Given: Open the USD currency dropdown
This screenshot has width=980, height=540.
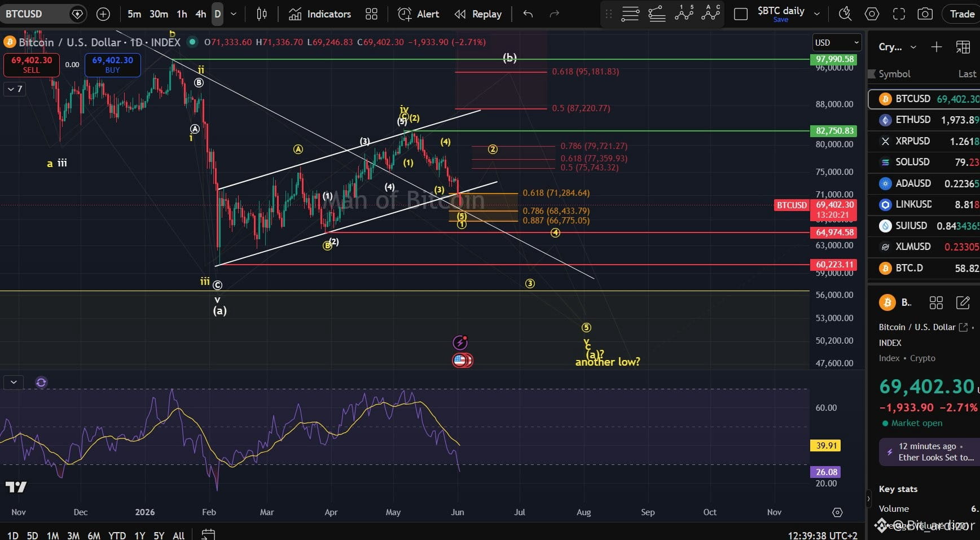Looking at the screenshot, I should pos(837,42).
